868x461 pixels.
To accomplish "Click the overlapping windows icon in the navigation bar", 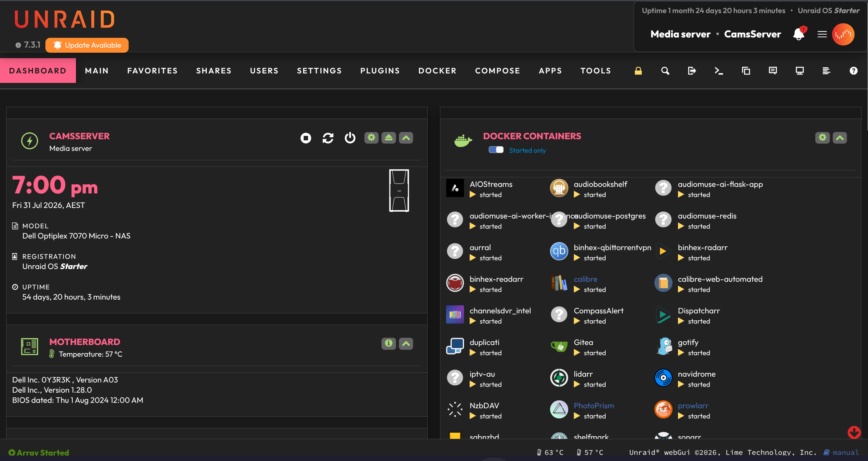I will point(746,71).
